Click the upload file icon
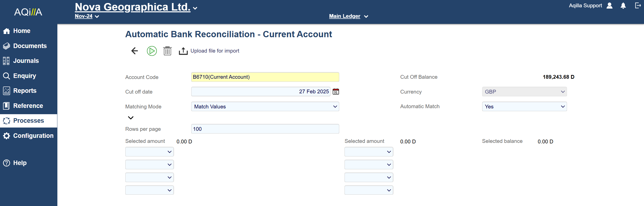Screen dimensions: 644x206 click(183, 51)
